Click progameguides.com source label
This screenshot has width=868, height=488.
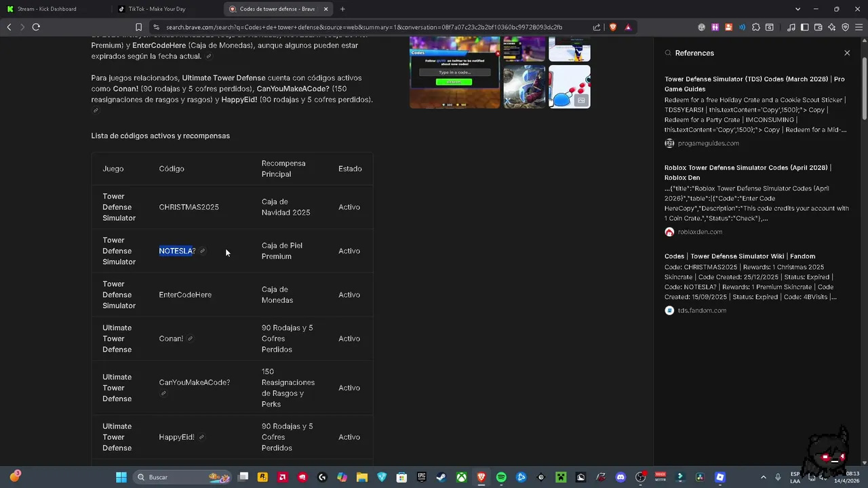[708, 143]
